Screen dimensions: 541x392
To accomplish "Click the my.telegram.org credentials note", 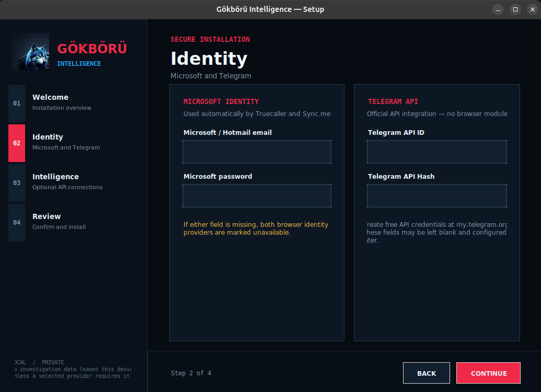I will [437, 232].
